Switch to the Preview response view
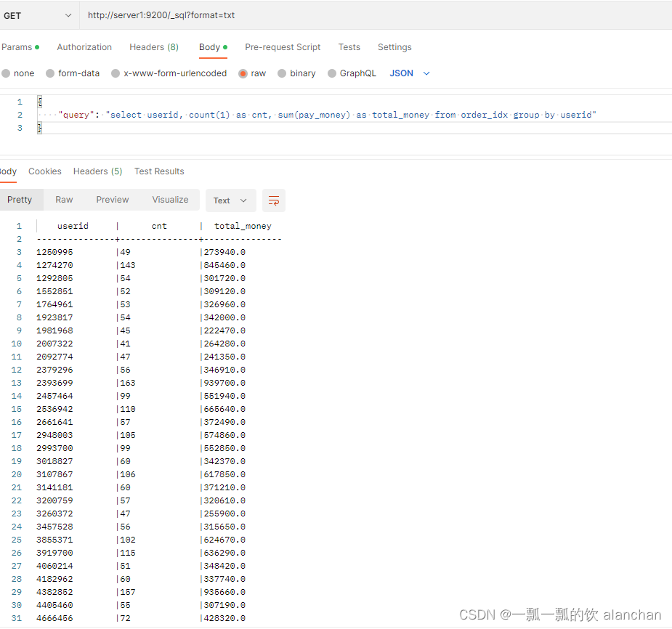672x629 pixels. coord(112,200)
